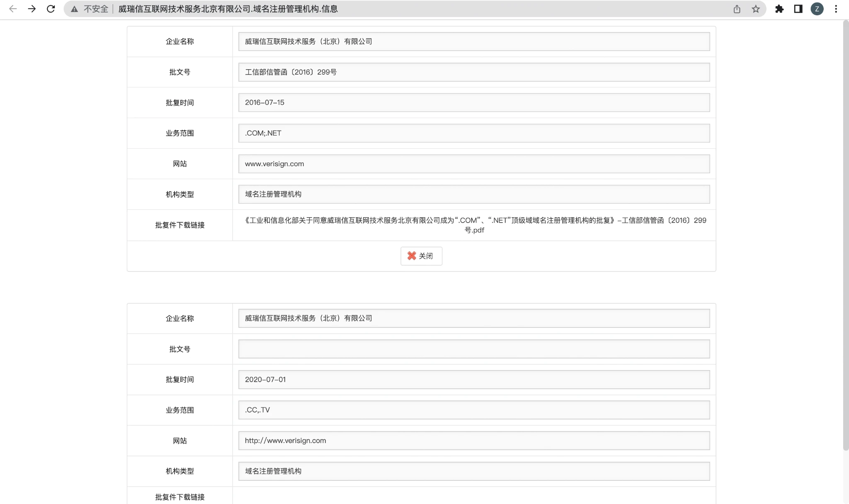Viewport: 849px width, 504px height.
Task: Open the browser extensions puzzle icon
Action: (779, 9)
